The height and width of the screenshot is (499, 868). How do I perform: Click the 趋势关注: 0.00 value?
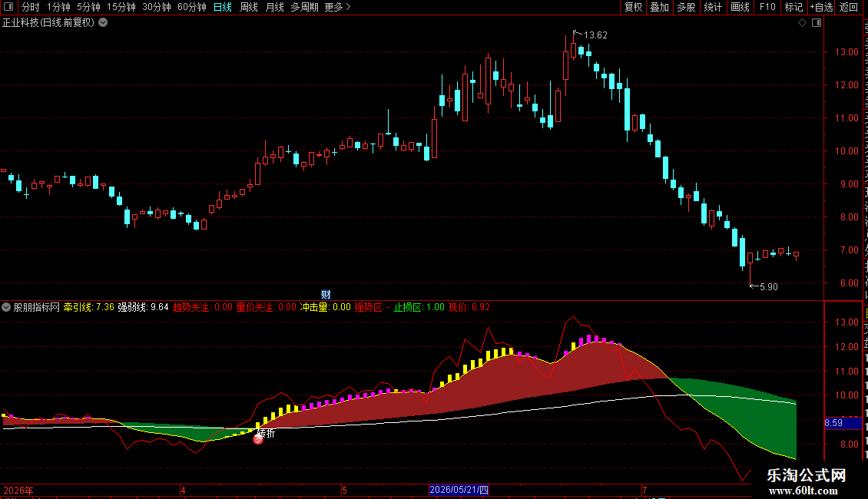pyautogui.click(x=203, y=307)
